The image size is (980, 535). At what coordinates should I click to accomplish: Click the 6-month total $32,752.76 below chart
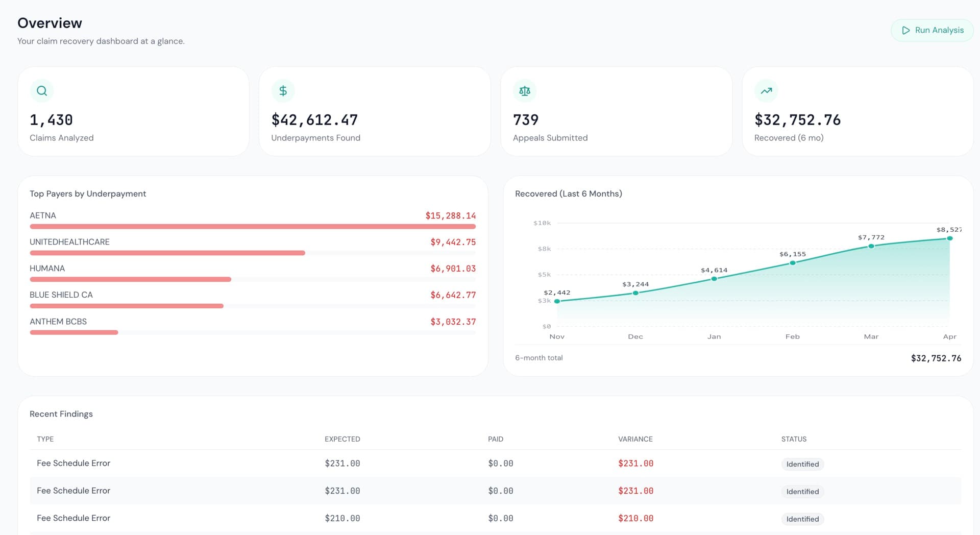point(936,358)
